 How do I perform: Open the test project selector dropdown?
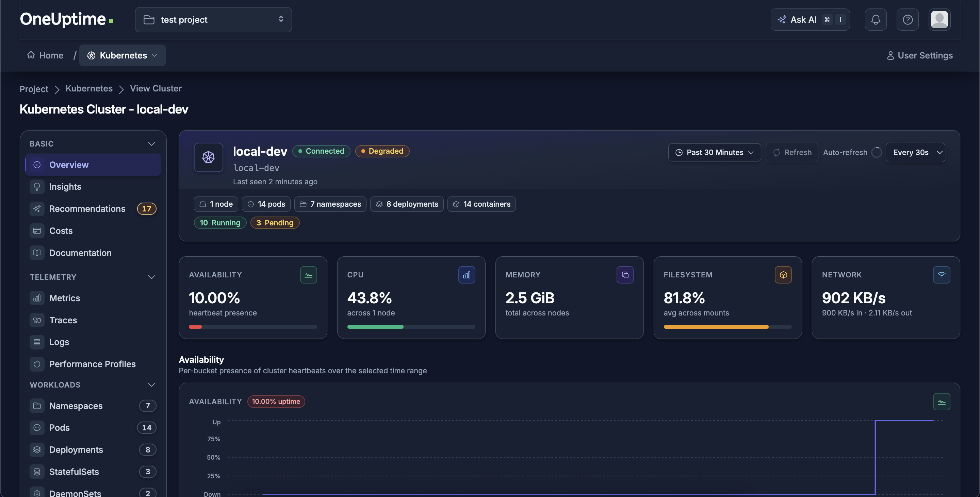click(213, 19)
